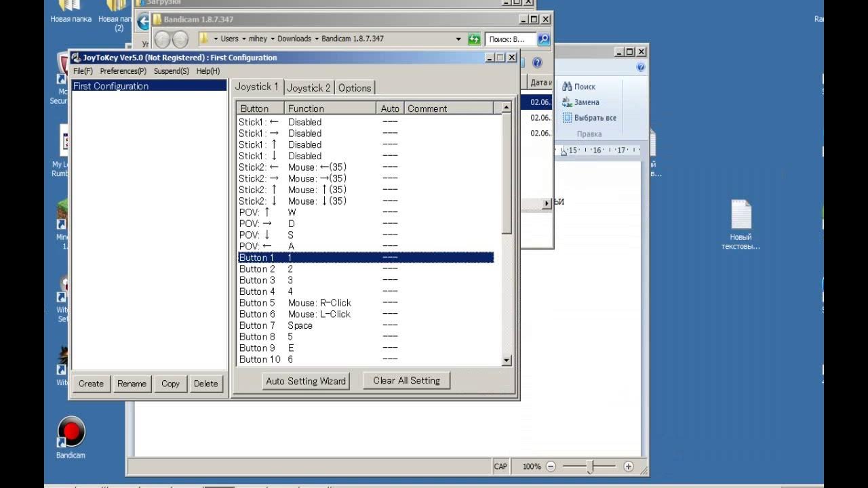868x488 pixels.
Task: Select the Button 6 Mouse: L-Click row
Action: [366, 314]
